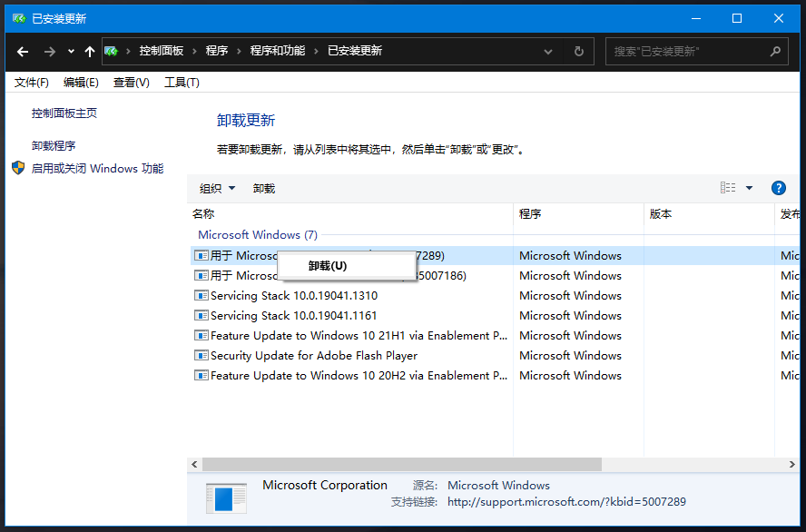The width and height of the screenshot is (806, 532).
Task: Click icon of Adobe Flash Player update
Action: [201, 356]
